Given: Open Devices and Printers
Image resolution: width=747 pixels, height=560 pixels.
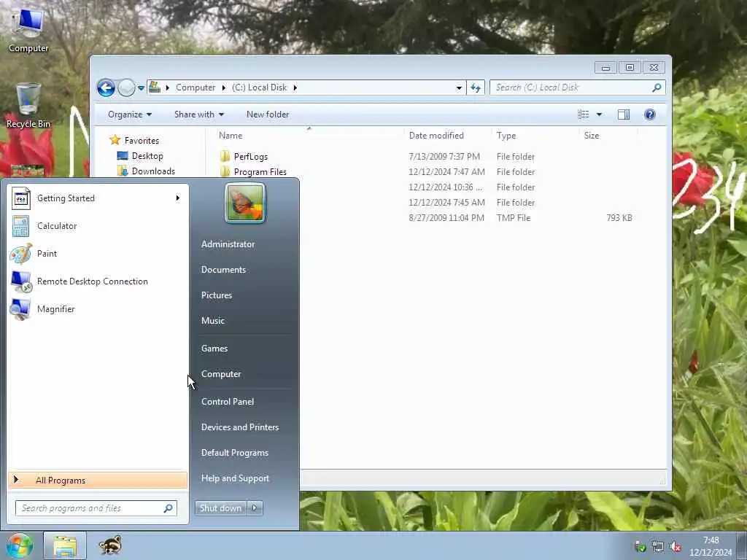Looking at the screenshot, I should pos(239,427).
